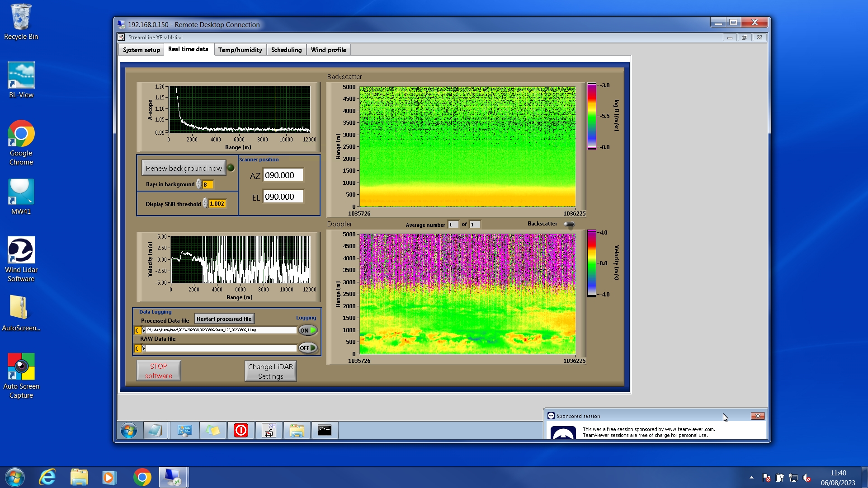Screen dimensions: 868x488
Task: Click Rays in background stepper arrows
Action: (x=198, y=184)
